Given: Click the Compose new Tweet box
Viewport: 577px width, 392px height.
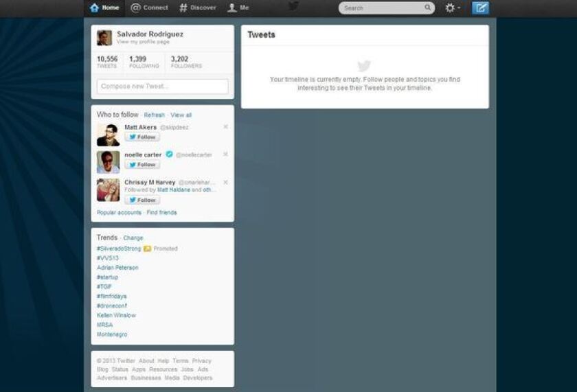Looking at the screenshot, I should tap(162, 87).
